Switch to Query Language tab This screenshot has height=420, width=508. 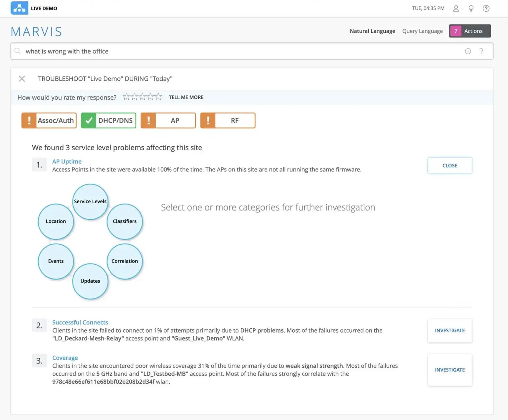(x=422, y=31)
